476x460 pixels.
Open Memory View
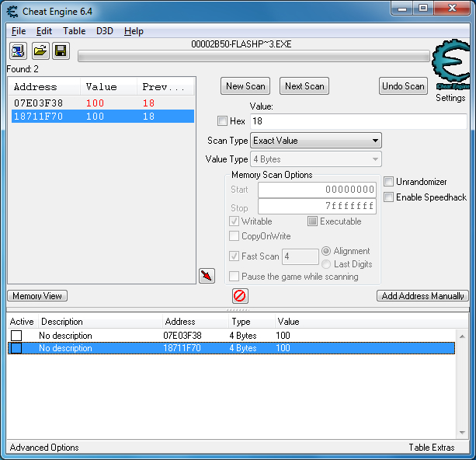(x=37, y=296)
